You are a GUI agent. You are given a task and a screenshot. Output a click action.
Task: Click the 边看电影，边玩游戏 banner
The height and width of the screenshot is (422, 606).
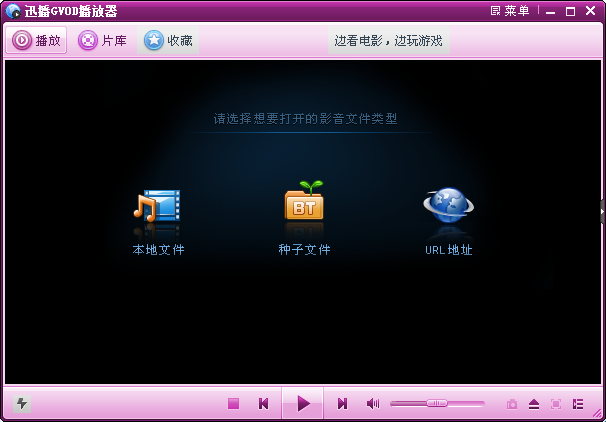click(388, 40)
